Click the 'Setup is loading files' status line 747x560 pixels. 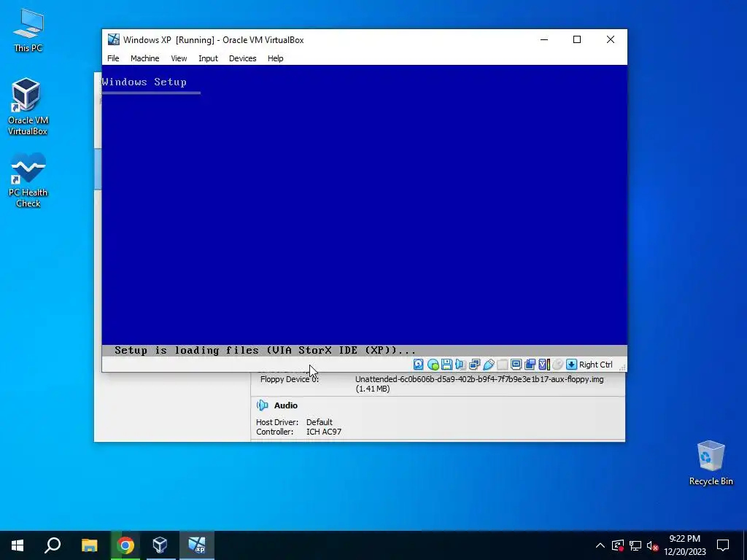tap(266, 351)
